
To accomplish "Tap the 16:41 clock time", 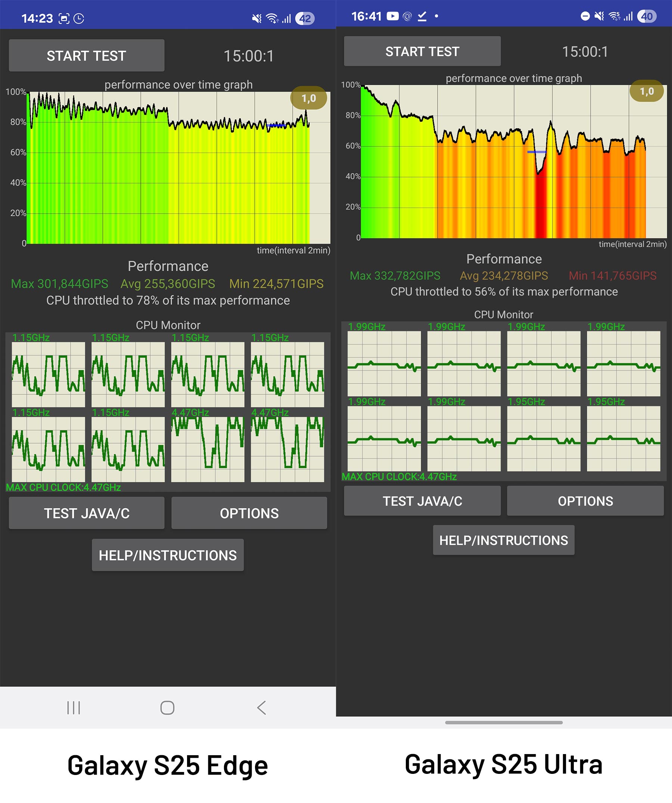I will tap(367, 16).
